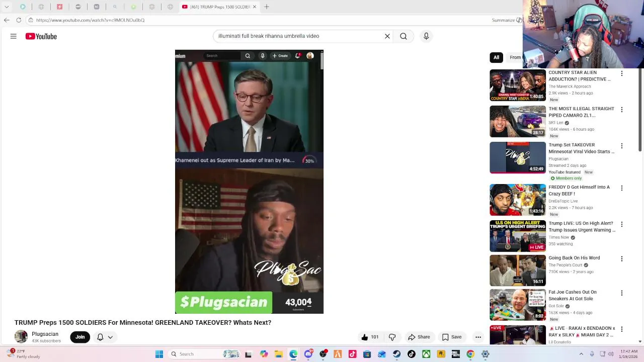Open the weather widget on taskbar
Screen dimensions: 644x362
point(24,354)
